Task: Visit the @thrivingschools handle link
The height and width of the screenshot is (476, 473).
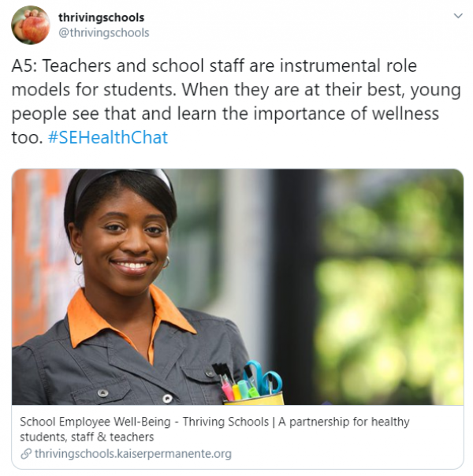Action: pyautogui.click(x=103, y=33)
